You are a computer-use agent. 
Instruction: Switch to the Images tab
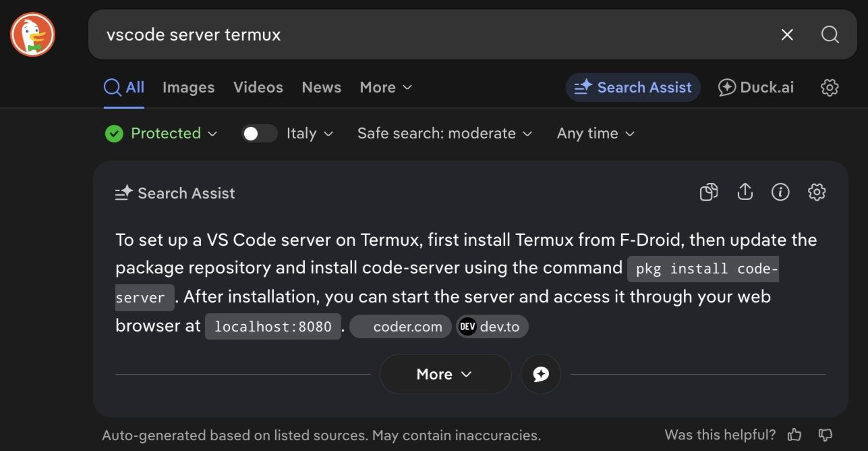click(188, 87)
